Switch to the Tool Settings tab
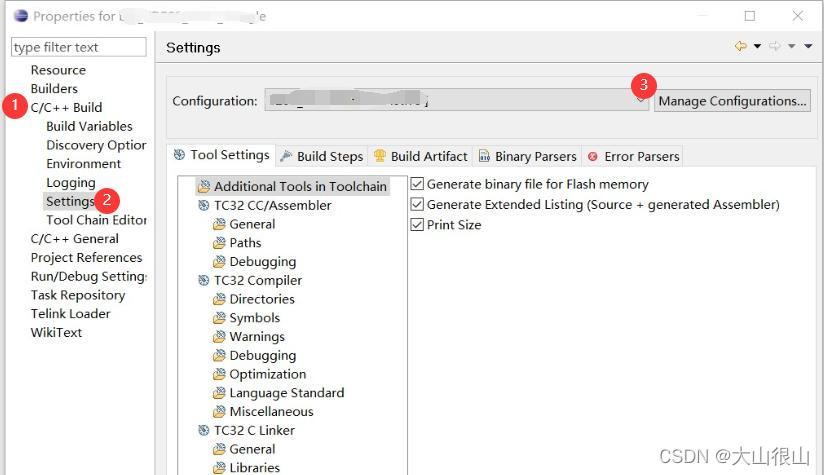 click(x=221, y=155)
